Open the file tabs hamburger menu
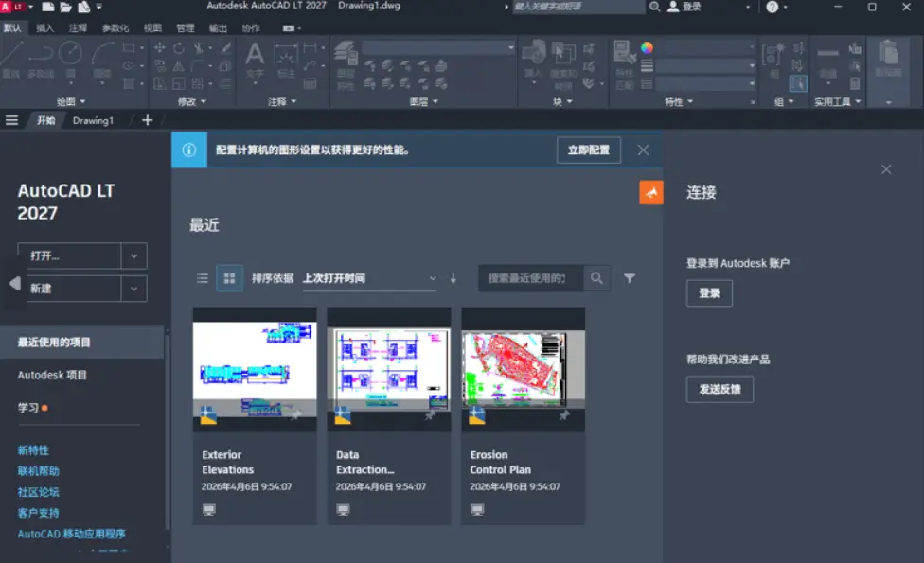 [x=11, y=120]
